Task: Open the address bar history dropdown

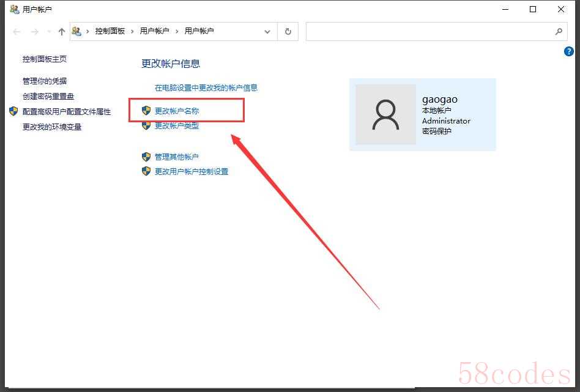Action: [267, 32]
